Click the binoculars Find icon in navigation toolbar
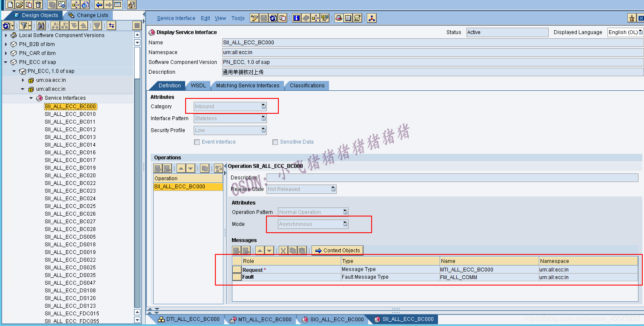 [x=41, y=26]
